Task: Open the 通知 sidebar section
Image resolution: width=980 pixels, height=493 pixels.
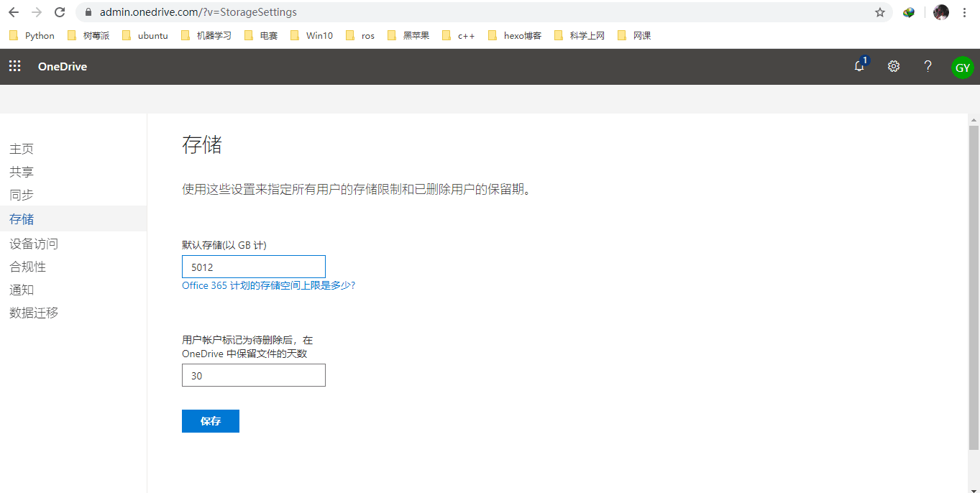Action: [22, 290]
